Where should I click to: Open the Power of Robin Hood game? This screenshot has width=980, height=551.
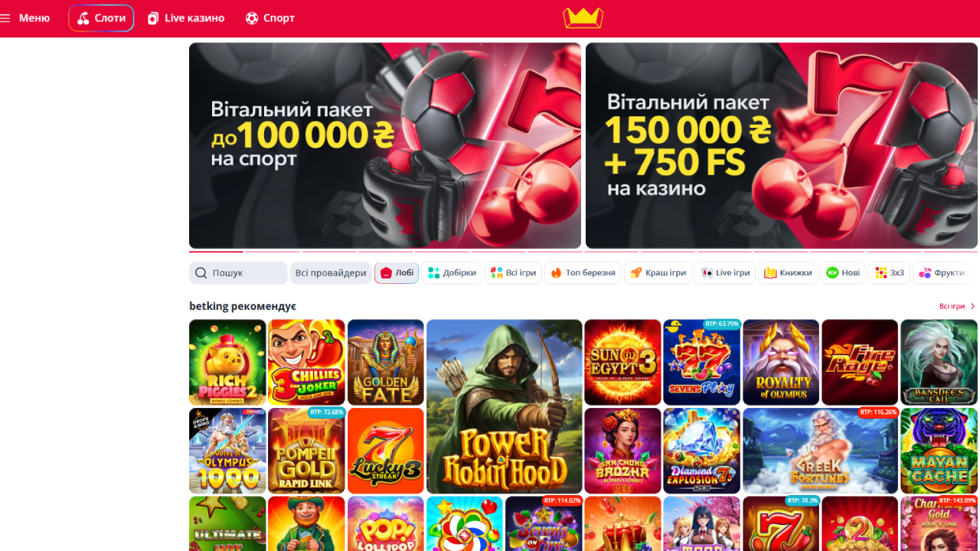point(504,406)
